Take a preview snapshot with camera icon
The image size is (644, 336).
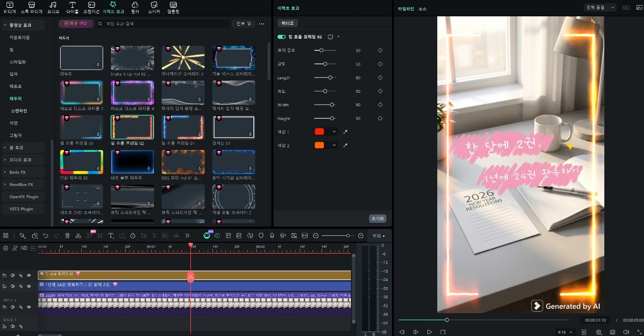tap(612, 332)
